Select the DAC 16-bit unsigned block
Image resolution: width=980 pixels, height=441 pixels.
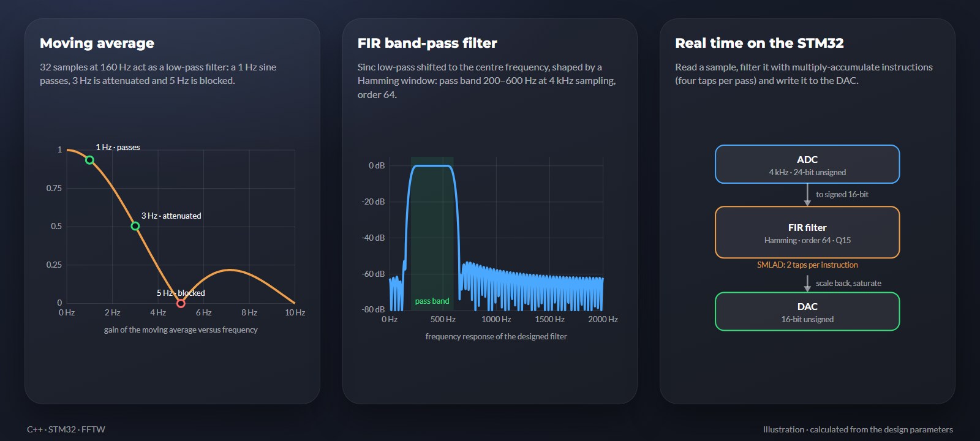click(x=807, y=311)
